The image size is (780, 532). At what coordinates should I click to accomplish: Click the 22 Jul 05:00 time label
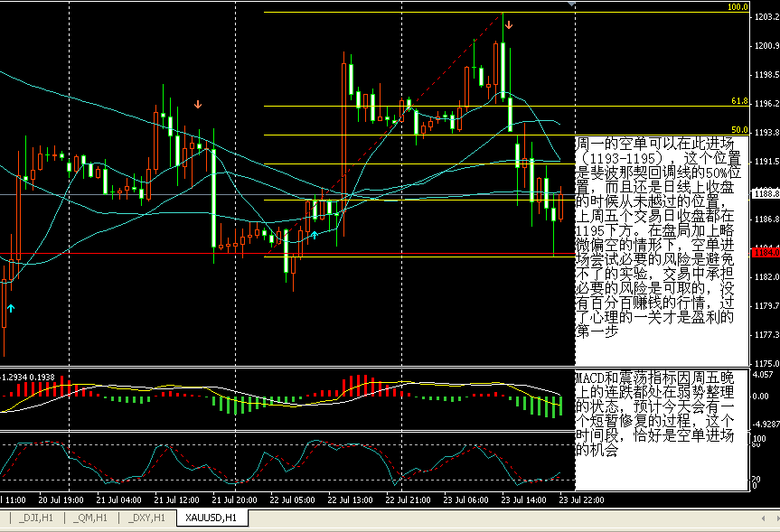point(293,499)
